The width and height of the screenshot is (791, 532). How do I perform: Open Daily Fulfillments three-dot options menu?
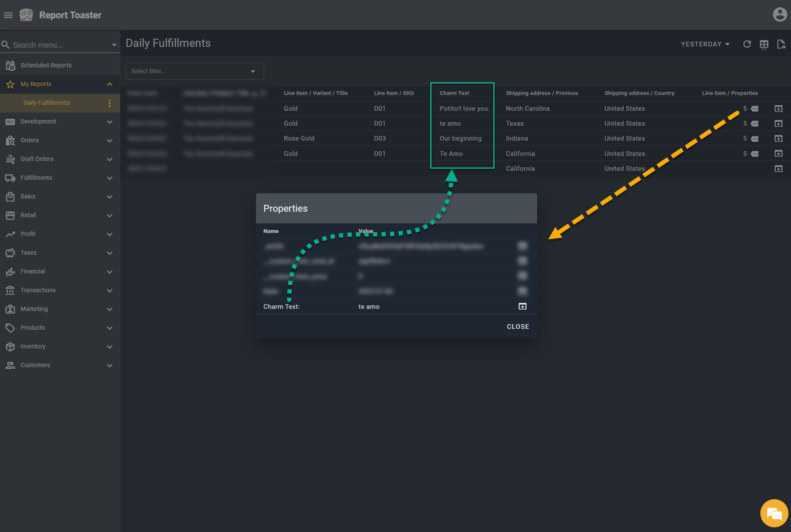pos(109,103)
